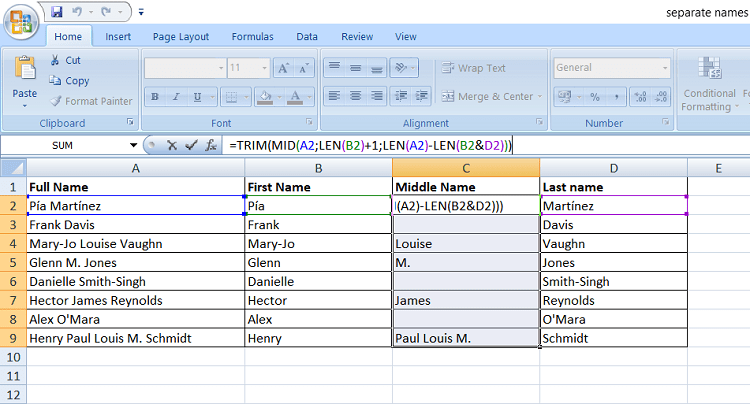Click the Increase Font Size icon
This screenshot has height=404, width=750.
point(283,68)
